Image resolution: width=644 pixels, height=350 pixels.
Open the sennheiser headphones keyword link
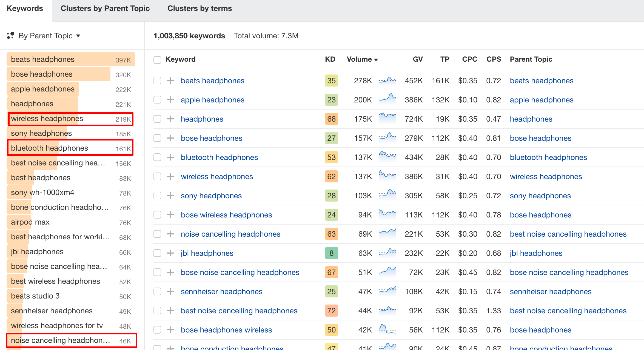pos(221,291)
